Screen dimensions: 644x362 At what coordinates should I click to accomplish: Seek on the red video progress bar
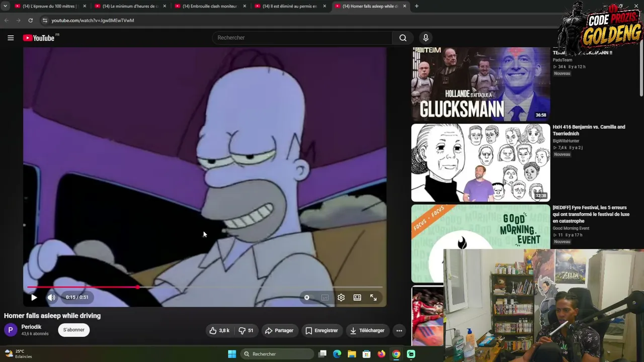click(x=205, y=287)
